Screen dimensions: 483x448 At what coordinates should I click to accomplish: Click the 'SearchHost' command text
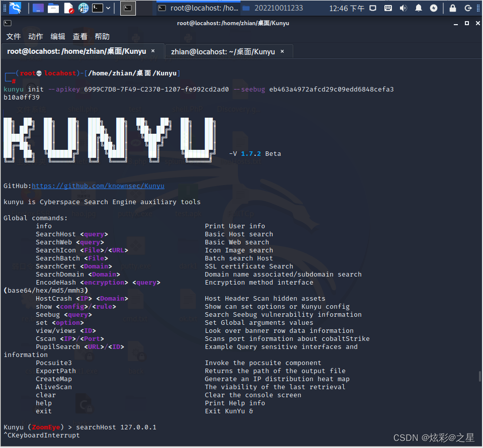(x=55, y=234)
